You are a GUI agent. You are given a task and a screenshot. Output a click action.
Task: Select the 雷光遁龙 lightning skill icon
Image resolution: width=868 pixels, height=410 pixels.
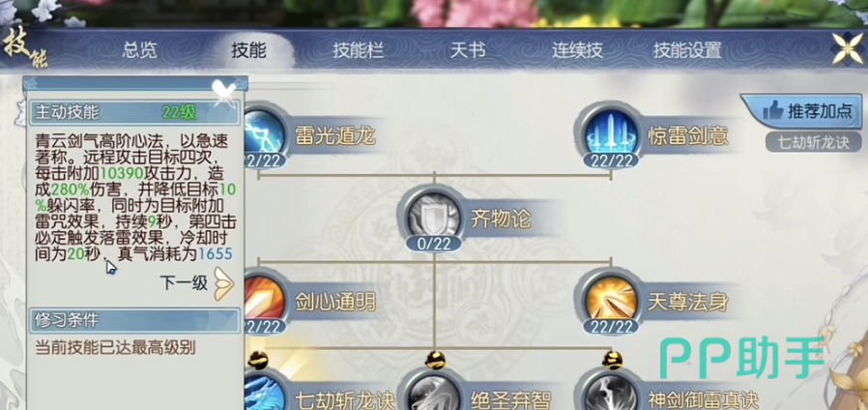pyautogui.click(x=265, y=133)
